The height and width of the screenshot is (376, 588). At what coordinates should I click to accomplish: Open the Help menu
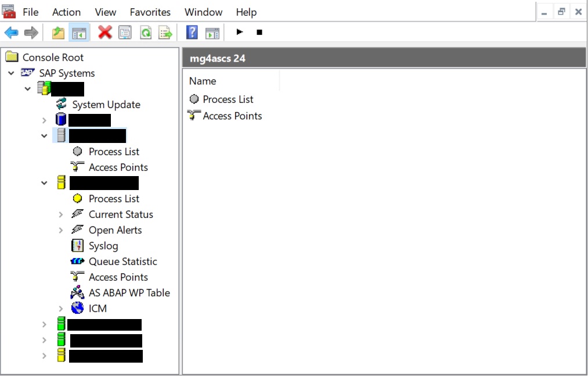(x=246, y=12)
